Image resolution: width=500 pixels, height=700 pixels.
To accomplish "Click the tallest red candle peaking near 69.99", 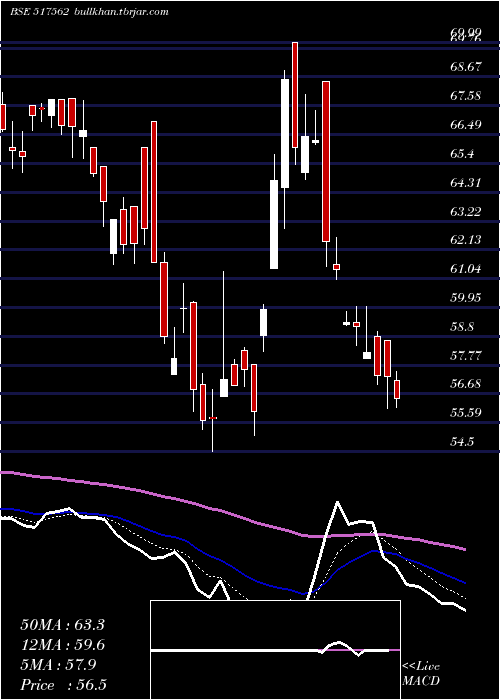I will click(x=295, y=95).
